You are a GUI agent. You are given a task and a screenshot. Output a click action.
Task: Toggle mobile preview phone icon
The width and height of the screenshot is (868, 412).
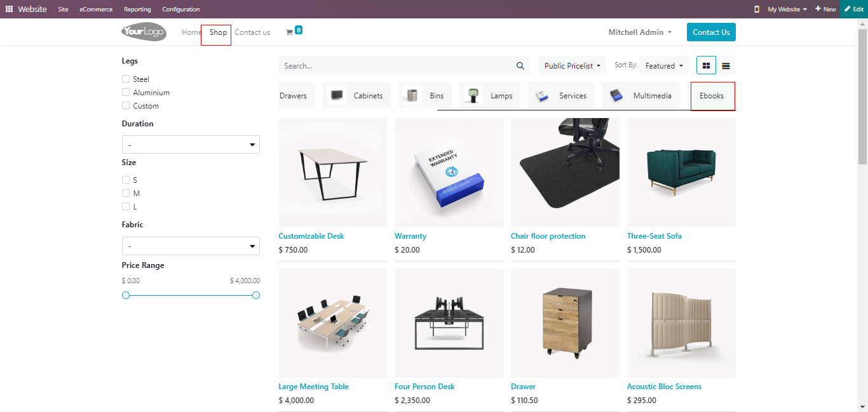(756, 10)
